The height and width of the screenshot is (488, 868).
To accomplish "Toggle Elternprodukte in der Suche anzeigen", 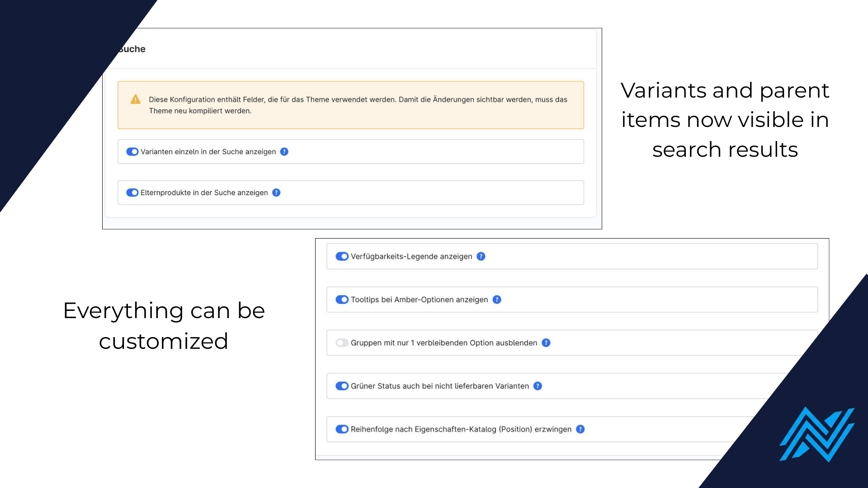I will 132,193.
